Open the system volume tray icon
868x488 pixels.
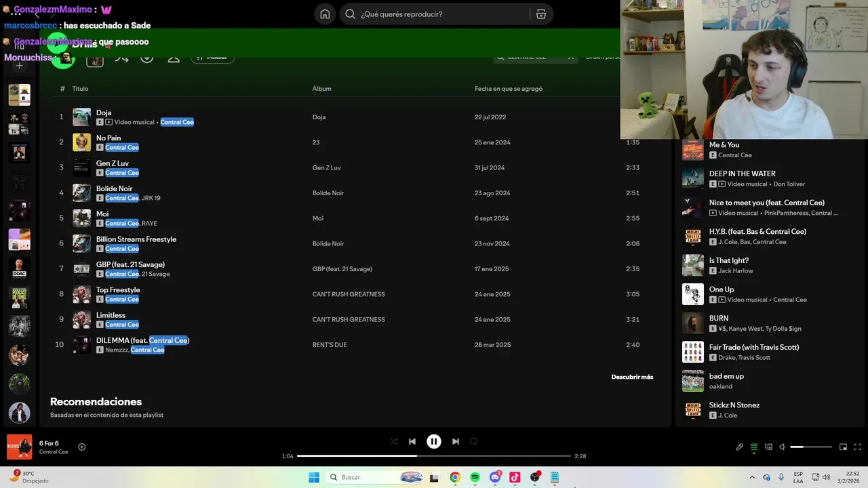click(826, 477)
